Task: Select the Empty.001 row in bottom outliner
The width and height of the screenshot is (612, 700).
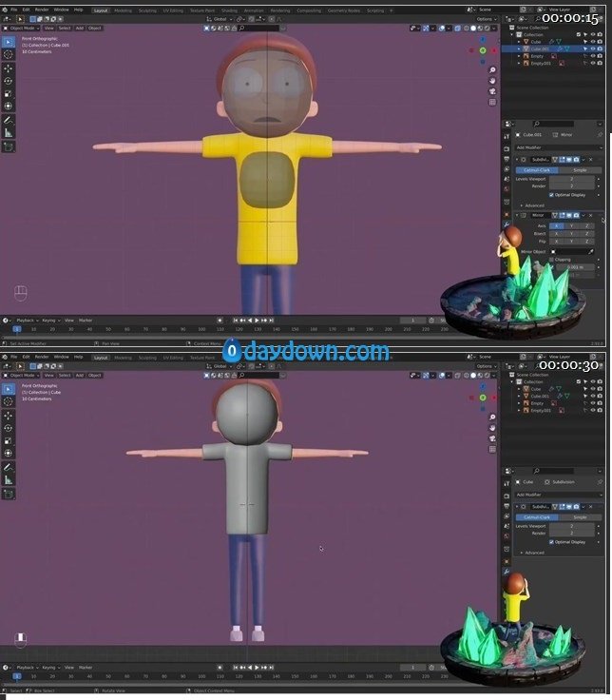Action: pyautogui.click(x=553, y=410)
